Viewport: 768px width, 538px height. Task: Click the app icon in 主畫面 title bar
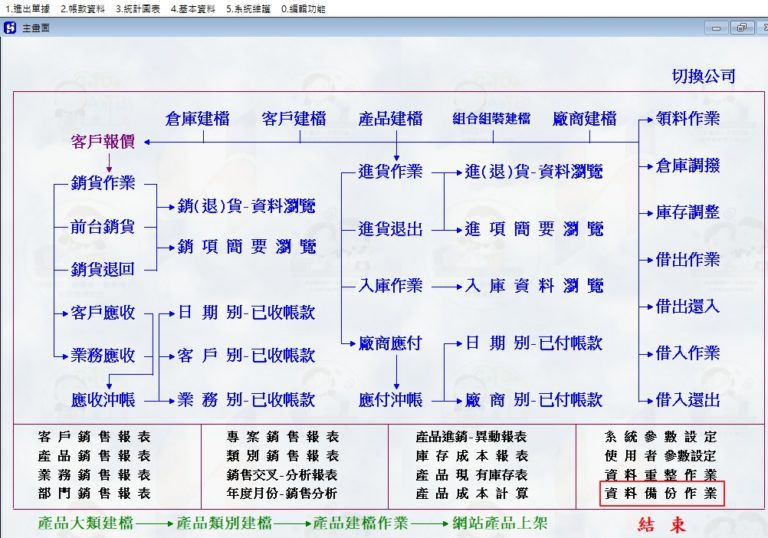point(10,28)
